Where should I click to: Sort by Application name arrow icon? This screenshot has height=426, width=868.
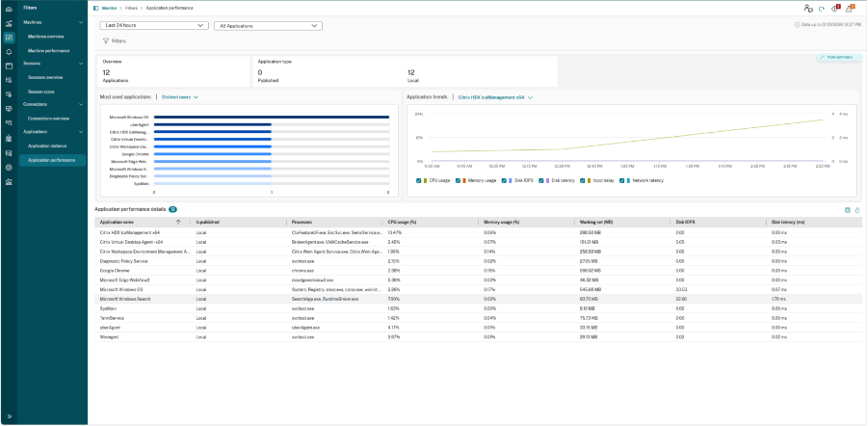pos(178,222)
